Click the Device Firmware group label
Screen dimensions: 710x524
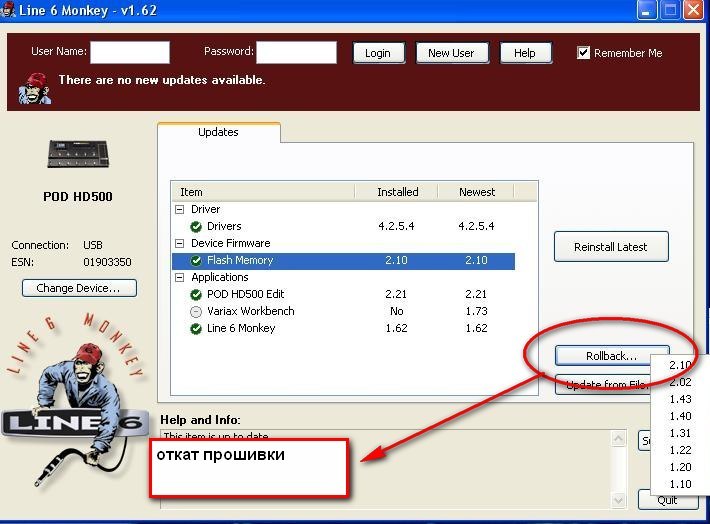click(230, 243)
